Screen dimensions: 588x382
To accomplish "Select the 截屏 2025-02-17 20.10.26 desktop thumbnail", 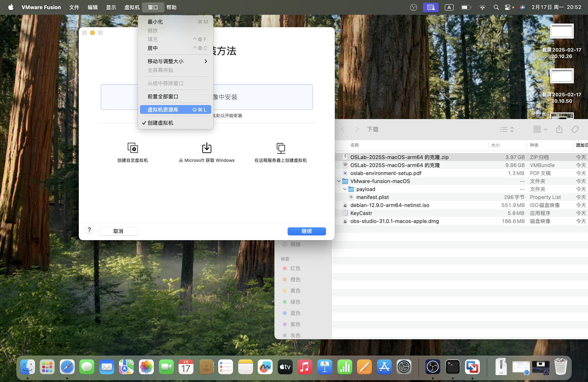I will pyautogui.click(x=562, y=31).
